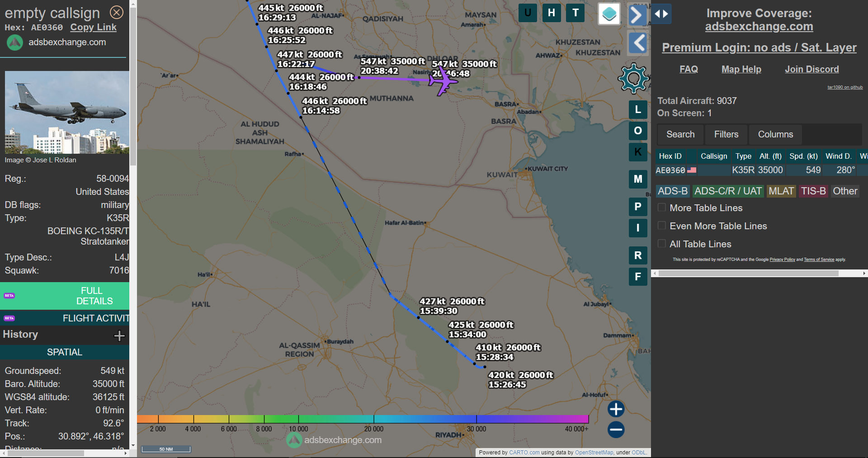The width and height of the screenshot is (868, 458).
Task: Sort table by Type column
Action: (x=743, y=156)
